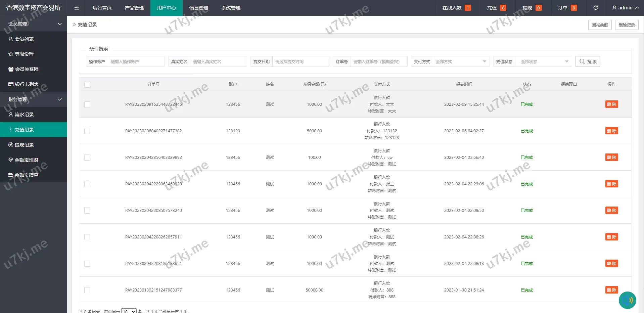Open 银行卡列表 card icon item
644x313 pixels.
point(11,84)
